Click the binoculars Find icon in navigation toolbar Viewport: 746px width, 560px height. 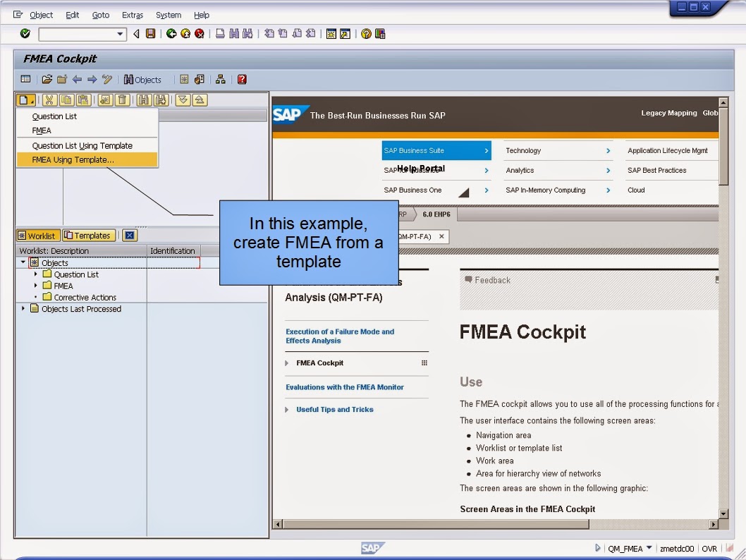144,100
